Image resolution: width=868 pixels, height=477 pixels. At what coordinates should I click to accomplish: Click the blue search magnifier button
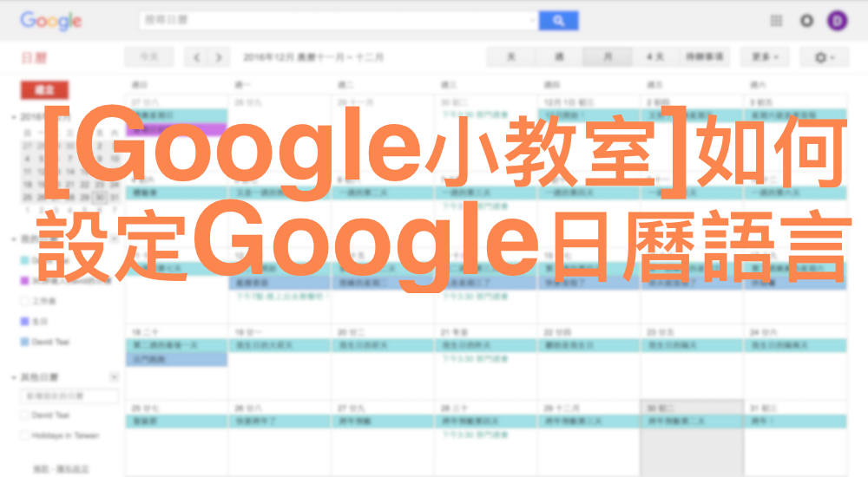click(x=558, y=21)
